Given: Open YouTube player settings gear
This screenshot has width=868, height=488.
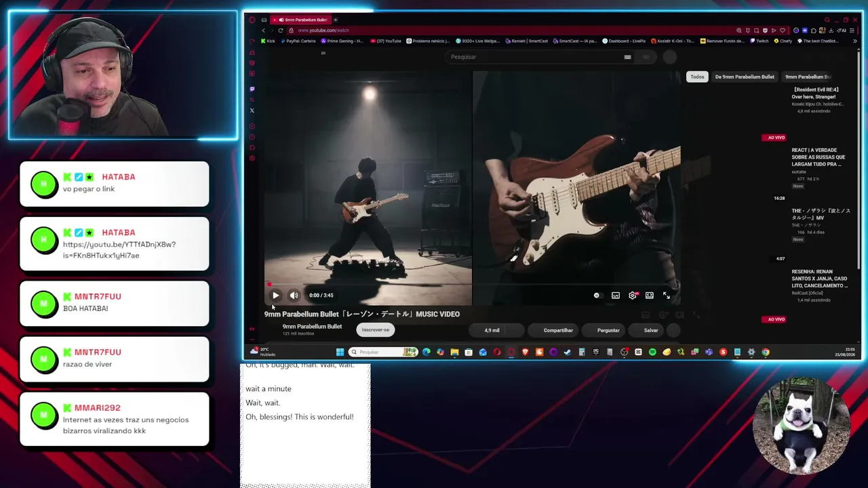Looking at the screenshot, I should pyautogui.click(x=633, y=296).
